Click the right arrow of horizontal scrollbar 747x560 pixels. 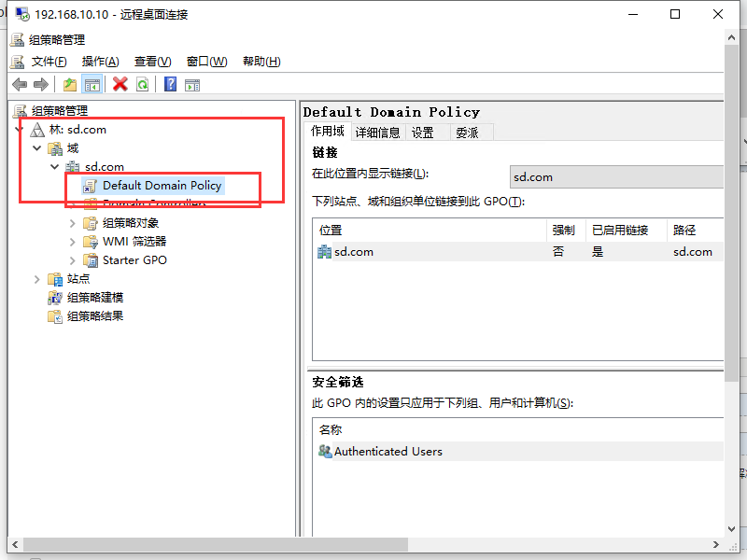pos(715,544)
